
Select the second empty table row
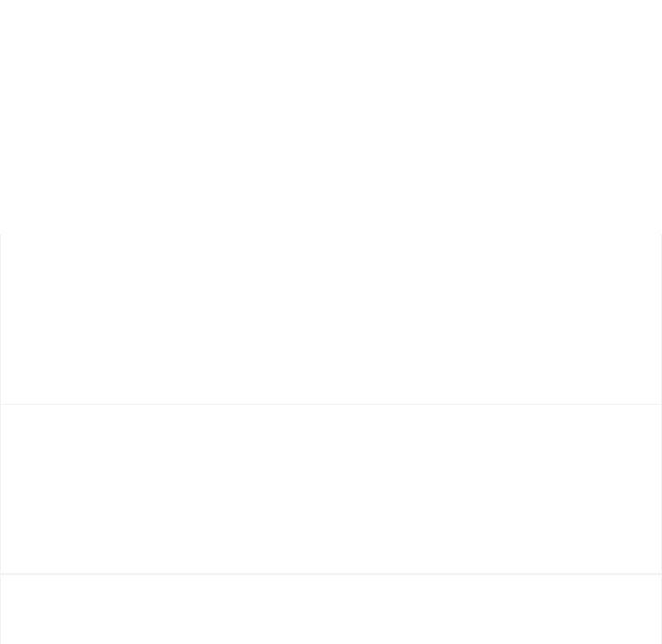point(331,489)
